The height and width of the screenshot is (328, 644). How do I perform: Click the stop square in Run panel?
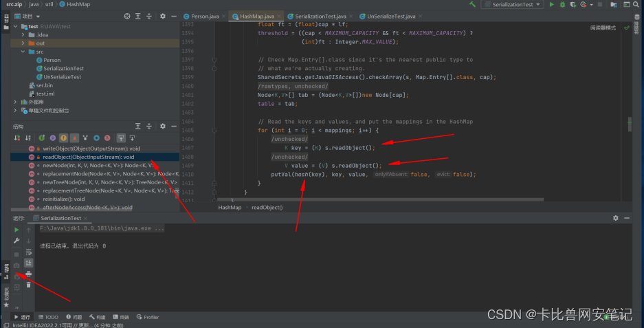click(x=16, y=254)
